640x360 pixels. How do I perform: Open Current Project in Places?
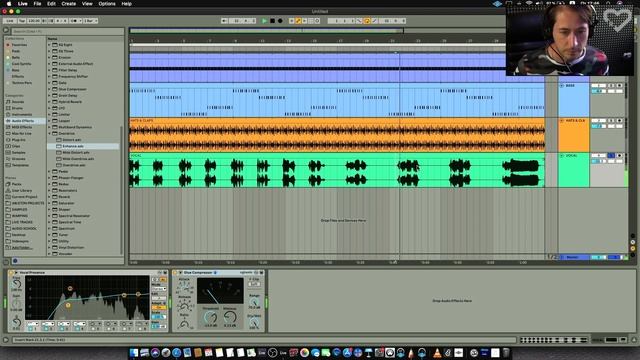pyautogui.click(x=24, y=197)
